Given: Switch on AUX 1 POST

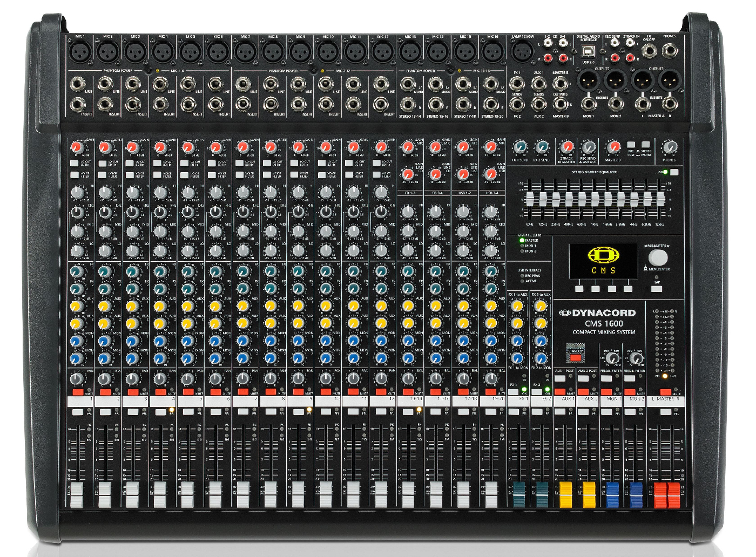Looking at the screenshot, I should point(559,378).
